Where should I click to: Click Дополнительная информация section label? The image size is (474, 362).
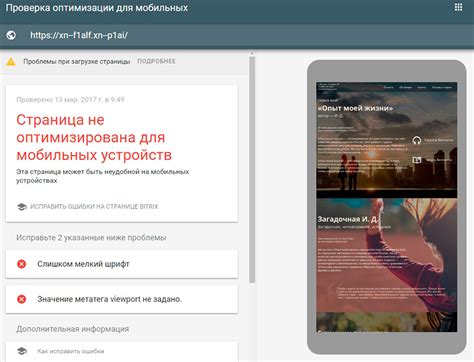pos(73,329)
